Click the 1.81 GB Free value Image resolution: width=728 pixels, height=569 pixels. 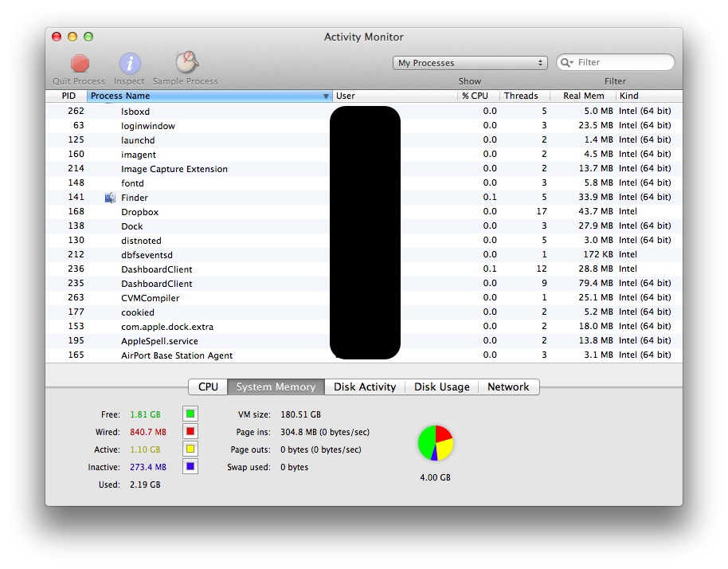[x=145, y=414]
